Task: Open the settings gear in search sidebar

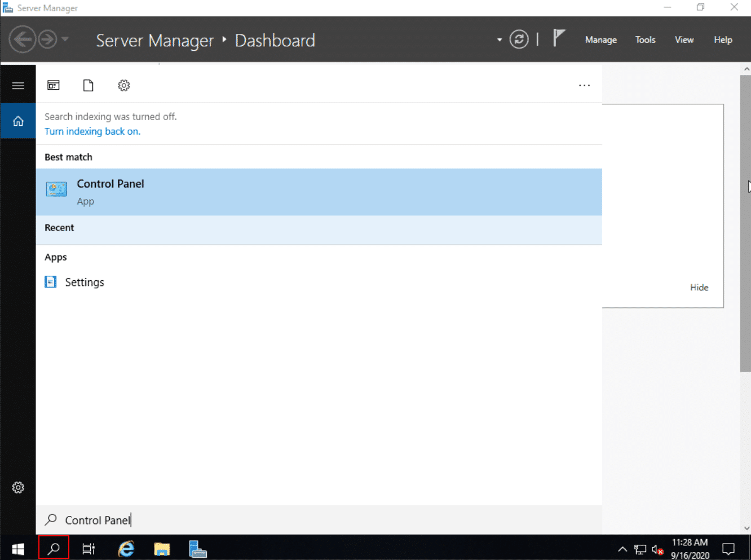Action: click(18, 488)
